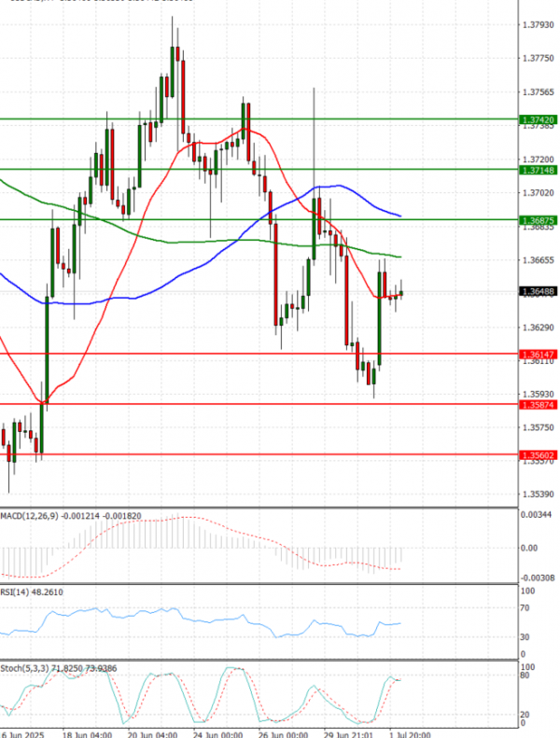Click the green 1.37148 resistance price tag
This screenshot has width=560, height=738.
click(x=538, y=170)
